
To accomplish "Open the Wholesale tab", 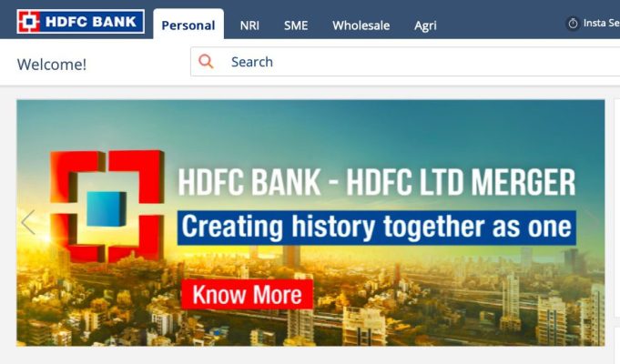I will (361, 25).
